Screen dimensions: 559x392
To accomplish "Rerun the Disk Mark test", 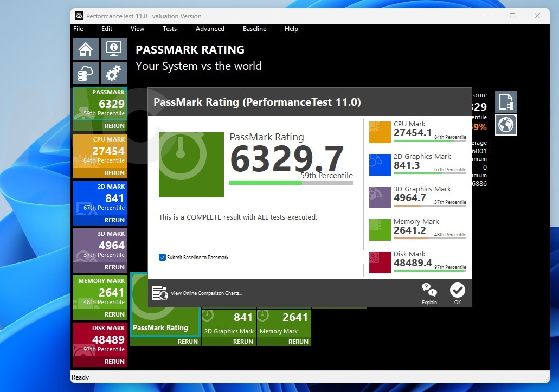I will click(114, 362).
